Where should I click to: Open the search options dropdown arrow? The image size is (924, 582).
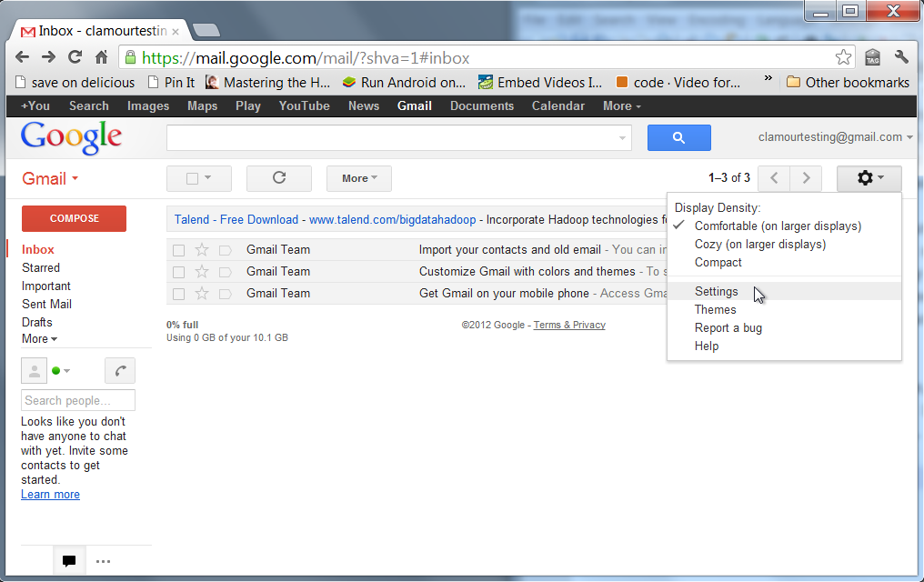[x=622, y=138]
